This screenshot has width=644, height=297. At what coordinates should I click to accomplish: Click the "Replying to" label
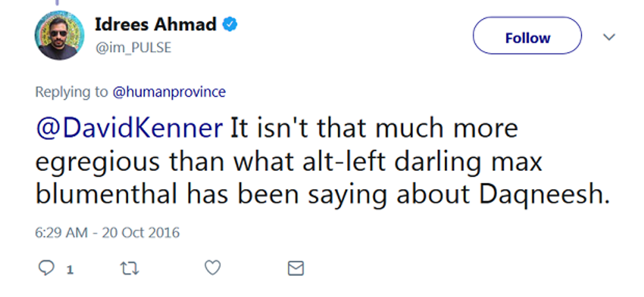(72, 92)
